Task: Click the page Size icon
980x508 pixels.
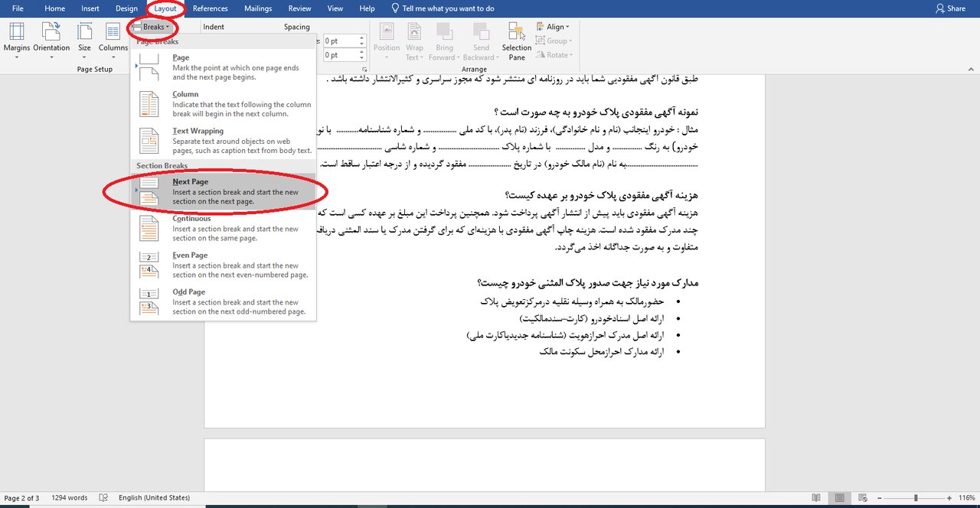Action: tap(84, 37)
